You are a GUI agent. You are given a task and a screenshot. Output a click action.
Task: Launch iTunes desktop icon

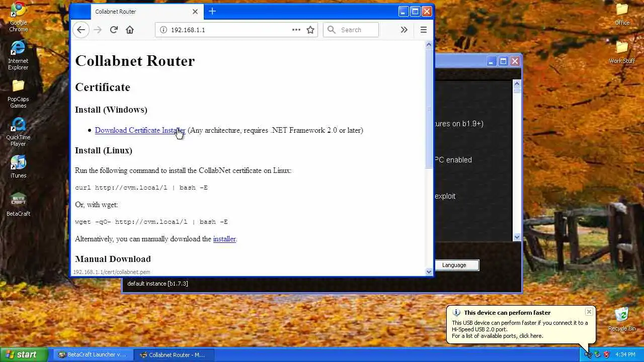pyautogui.click(x=18, y=167)
